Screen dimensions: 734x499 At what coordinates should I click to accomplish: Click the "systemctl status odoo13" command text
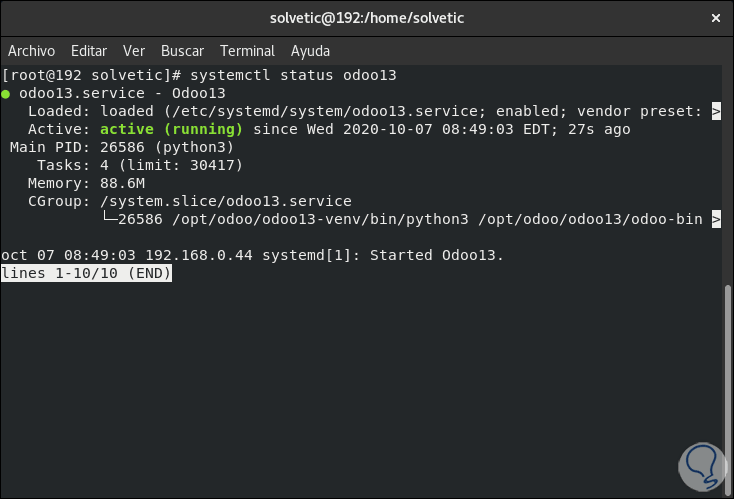tap(290, 75)
